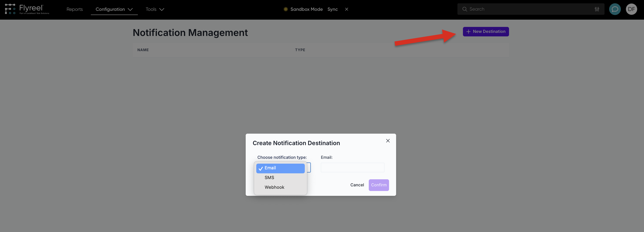This screenshot has width=644, height=232.
Task: Click the X next to Sync
Action: [x=346, y=9]
